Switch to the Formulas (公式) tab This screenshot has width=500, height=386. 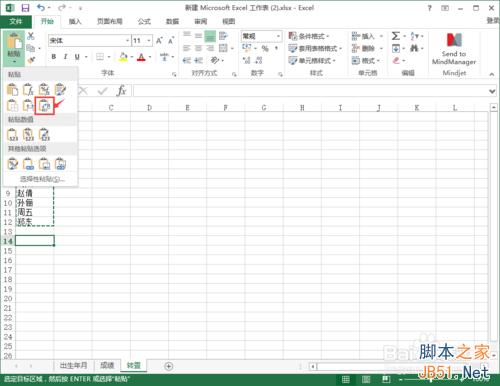144,22
